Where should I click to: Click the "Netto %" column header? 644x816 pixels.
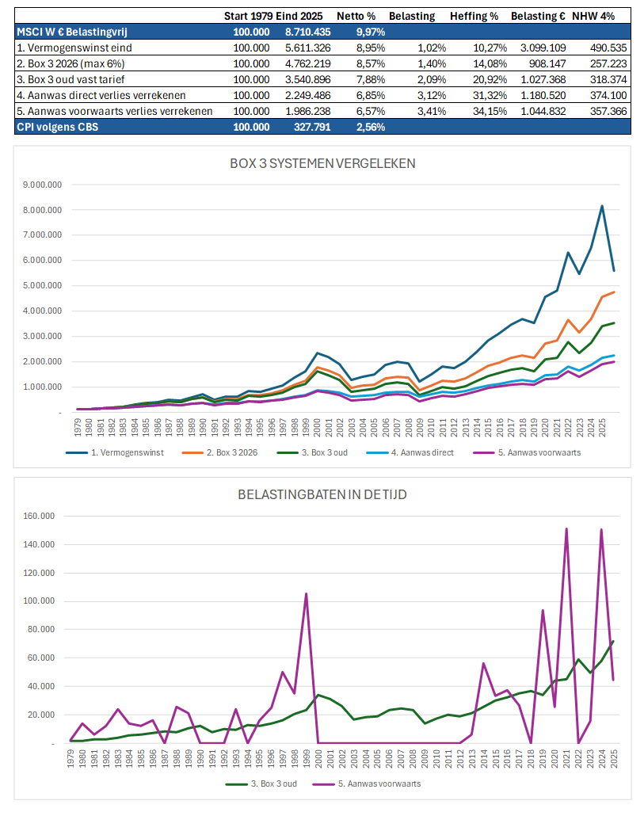(x=356, y=15)
